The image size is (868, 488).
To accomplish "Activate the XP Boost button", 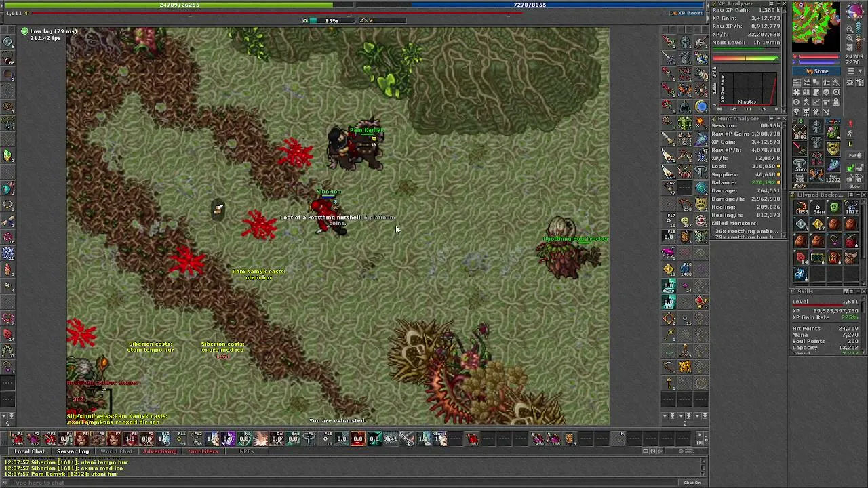I will click(x=688, y=13).
